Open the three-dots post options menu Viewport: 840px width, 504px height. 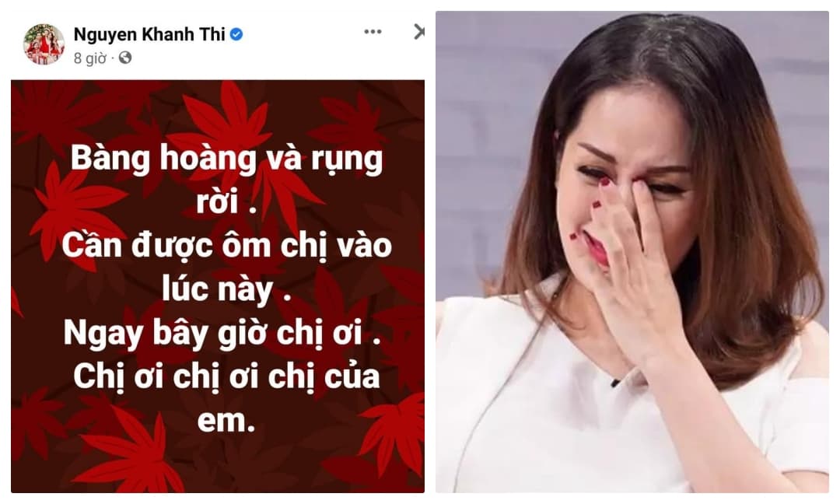(x=373, y=32)
